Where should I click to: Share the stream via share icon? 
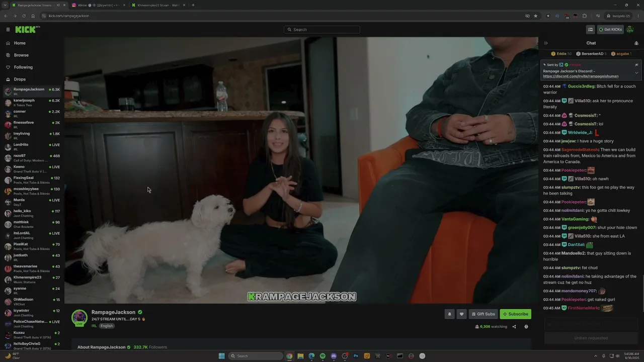tap(514, 327)
